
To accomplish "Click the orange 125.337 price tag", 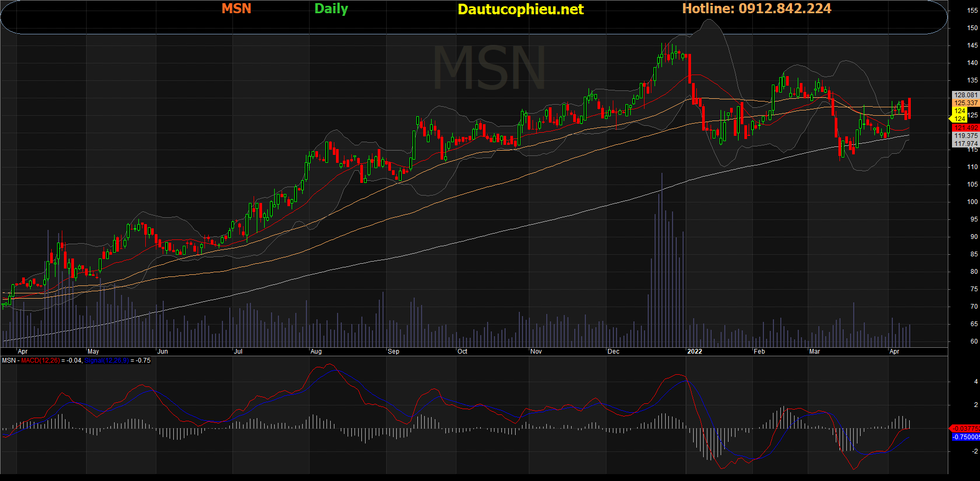I will 965,103.
